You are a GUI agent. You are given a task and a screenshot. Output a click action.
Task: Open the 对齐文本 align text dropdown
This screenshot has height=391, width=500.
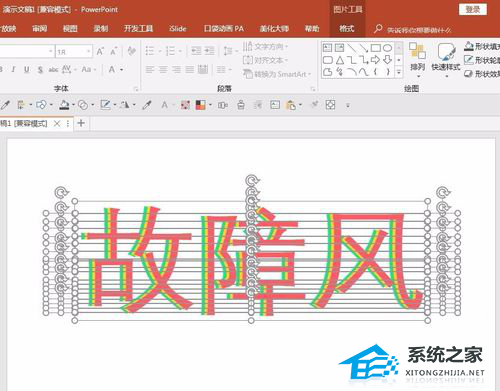coord(265,60)
